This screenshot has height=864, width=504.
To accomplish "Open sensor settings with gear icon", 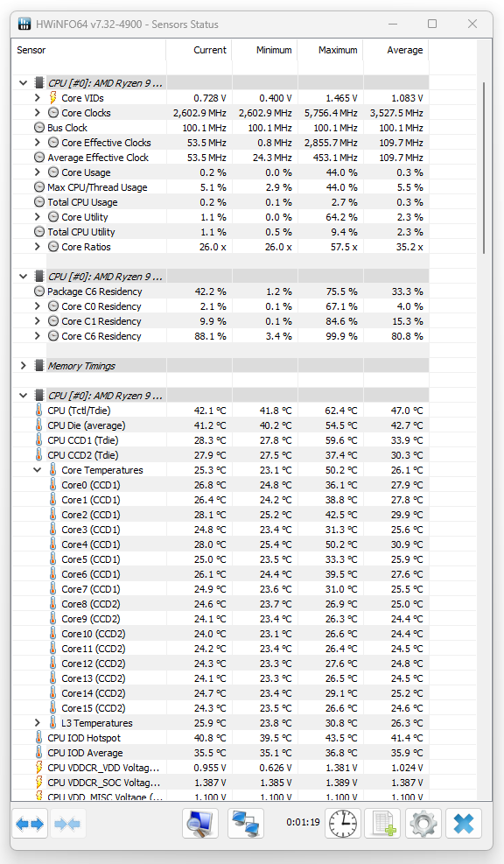I will tap(423, 823).
